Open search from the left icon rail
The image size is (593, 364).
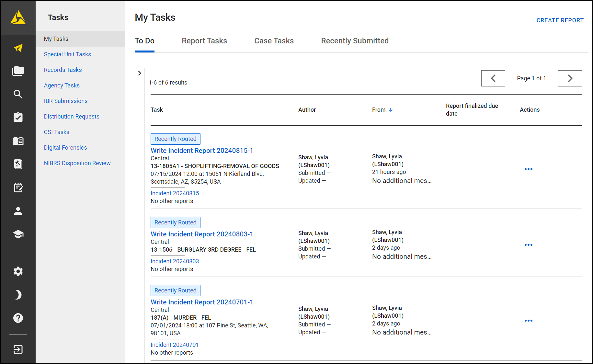click(x=18, y=94)
